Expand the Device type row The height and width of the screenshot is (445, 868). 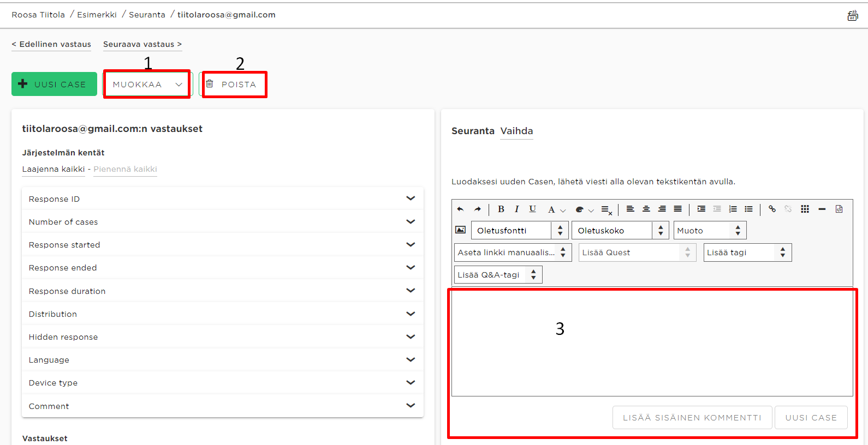[x=223, y=383]
